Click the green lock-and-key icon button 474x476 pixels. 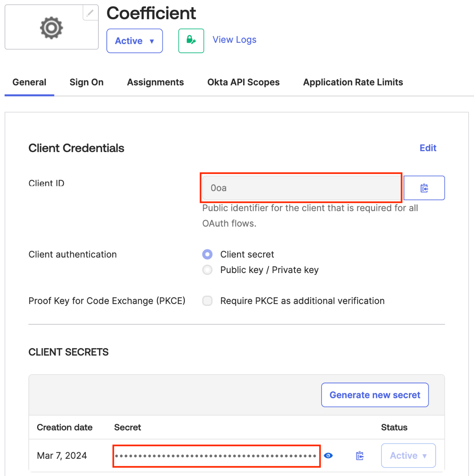pyautogui.click(x=191, y=41)
